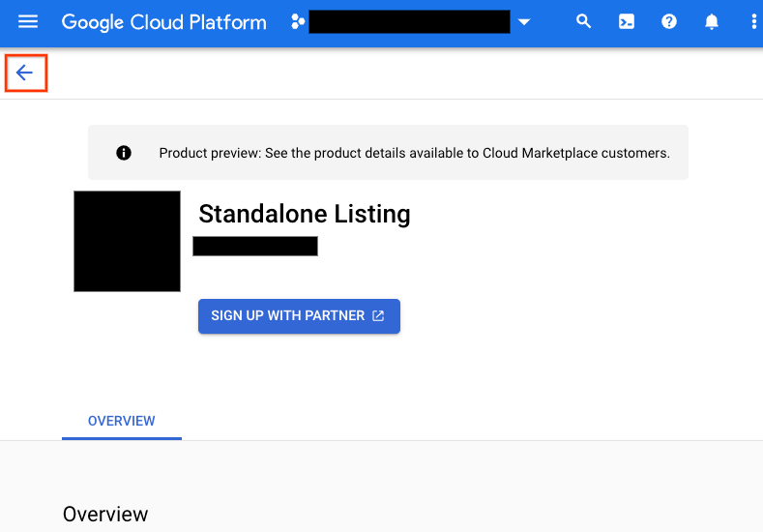Show notifications via the bell icon
The image size is (763, 532).
pos(712,21)
